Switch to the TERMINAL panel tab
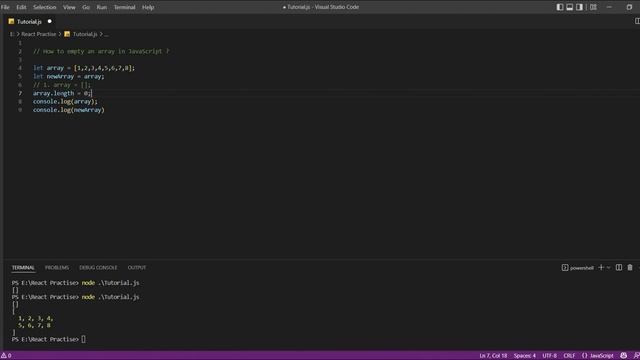Screen dimensions: 640x360 point(23,268)
